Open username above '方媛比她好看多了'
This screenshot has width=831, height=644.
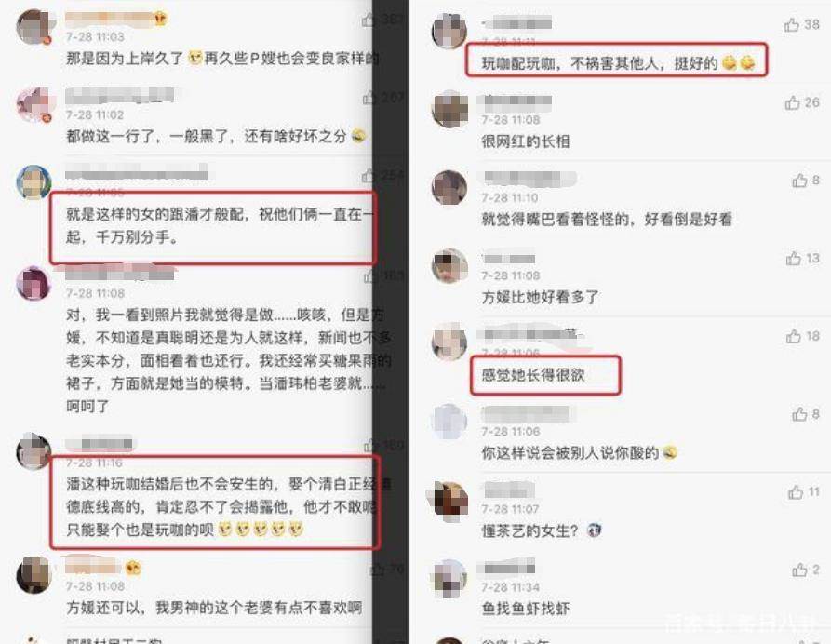(508, 259)
